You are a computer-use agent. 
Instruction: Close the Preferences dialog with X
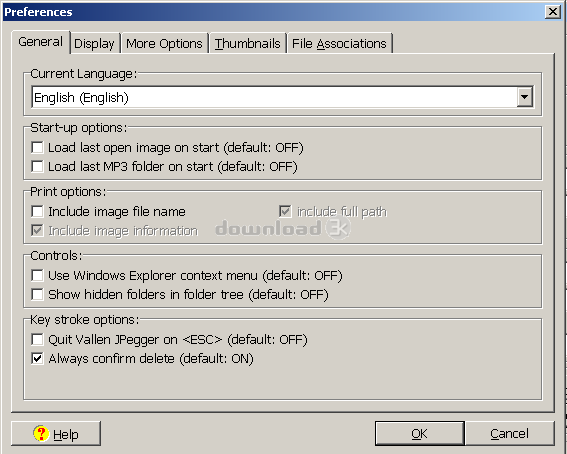click(x=553, y=12)
